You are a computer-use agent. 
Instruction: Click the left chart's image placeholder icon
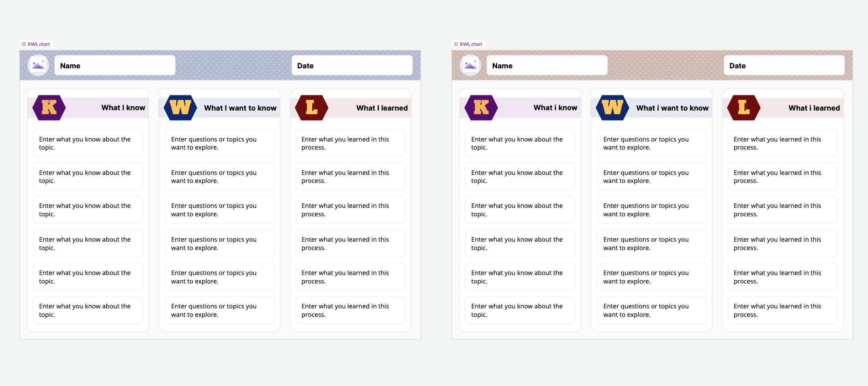coord(39,65)
